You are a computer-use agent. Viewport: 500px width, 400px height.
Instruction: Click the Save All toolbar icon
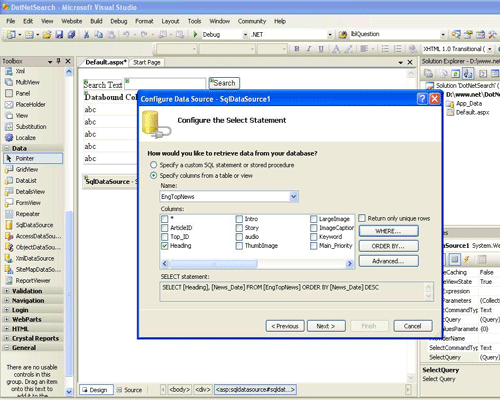71,34
